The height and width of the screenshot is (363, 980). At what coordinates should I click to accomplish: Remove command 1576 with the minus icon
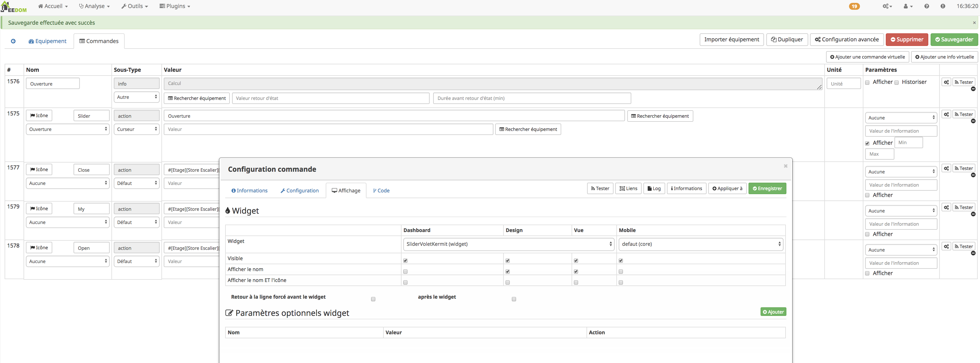pyautogui.click(x=973, y=89)
